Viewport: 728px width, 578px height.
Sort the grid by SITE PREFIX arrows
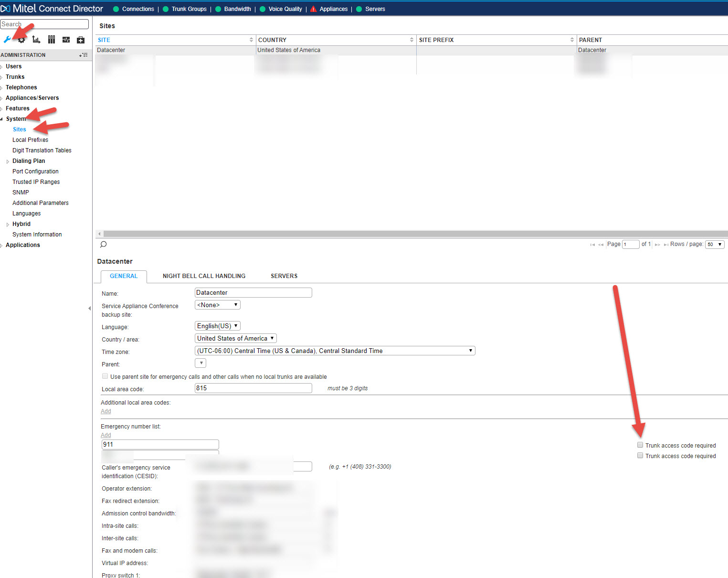[x=572, y=40]
